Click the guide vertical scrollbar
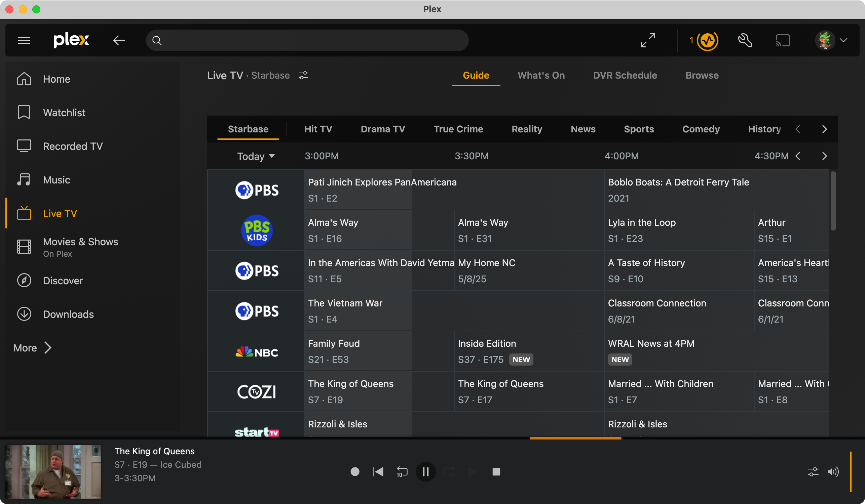The height and width of the screenshot is (504, 865). pos(833,201)
